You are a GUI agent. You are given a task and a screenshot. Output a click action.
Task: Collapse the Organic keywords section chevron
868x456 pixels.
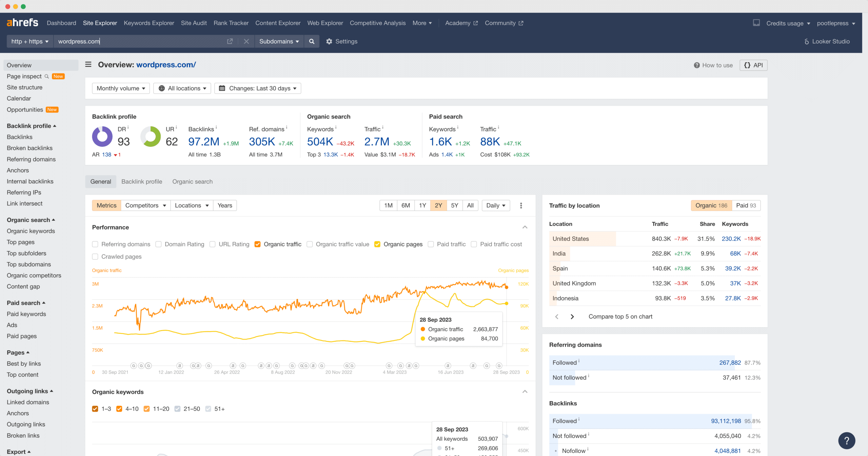(x=525, y=392)
